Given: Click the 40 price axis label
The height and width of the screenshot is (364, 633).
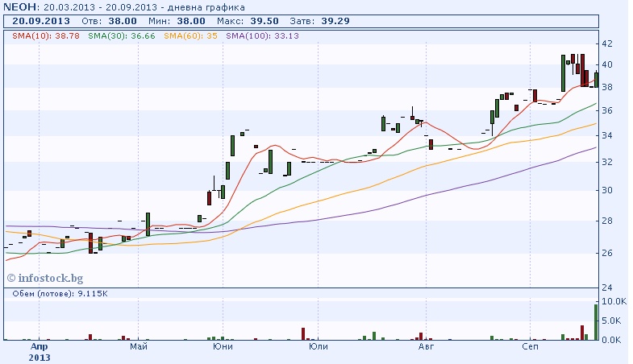Looking at the screenshot, I should click(607, 64).
